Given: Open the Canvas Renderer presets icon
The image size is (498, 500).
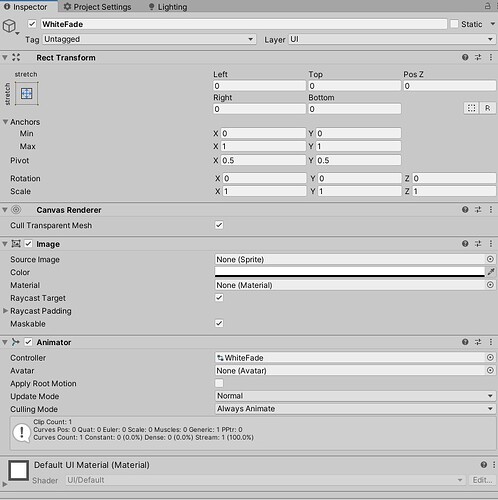Looking at the screenshot, I should coord(478,210).
